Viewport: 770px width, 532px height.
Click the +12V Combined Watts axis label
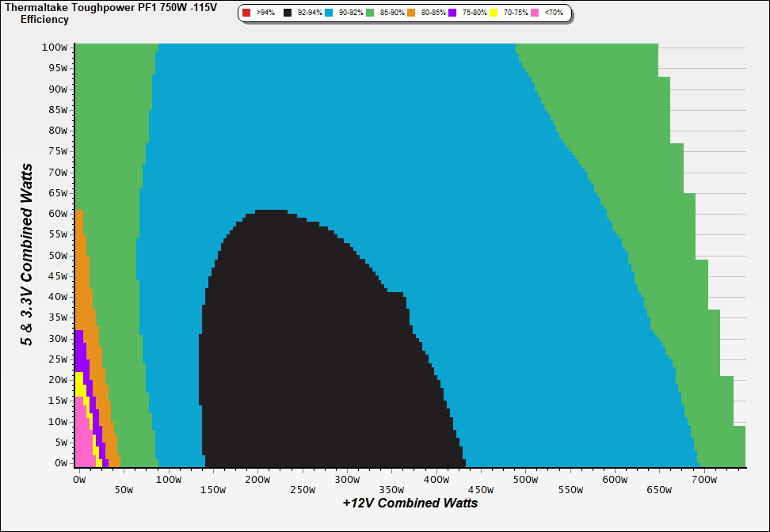coord(410,503)
